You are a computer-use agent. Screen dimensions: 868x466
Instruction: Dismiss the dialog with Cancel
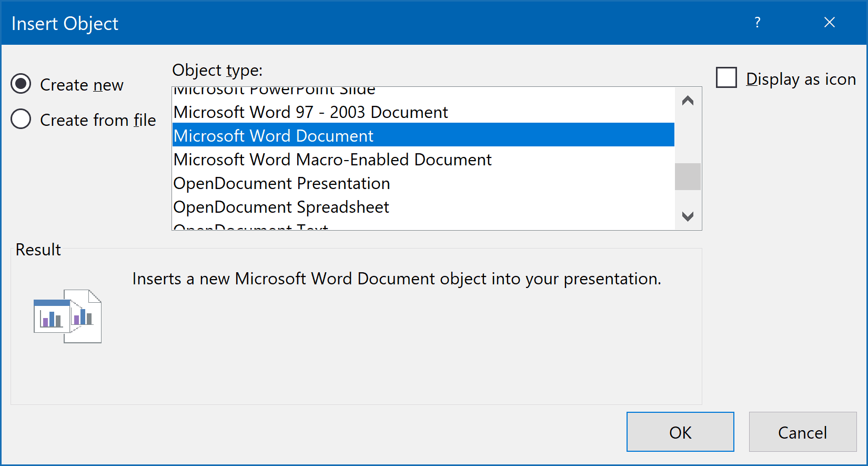click(803, 432)
